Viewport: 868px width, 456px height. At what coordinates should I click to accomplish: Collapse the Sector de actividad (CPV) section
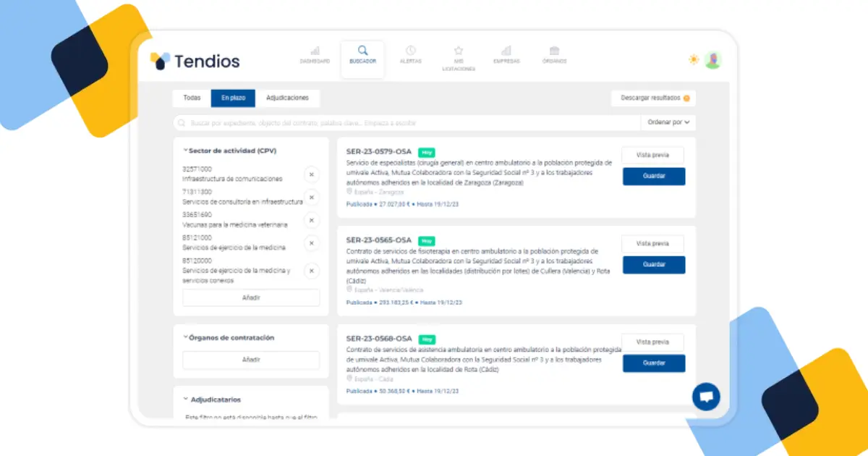(186, 151)
